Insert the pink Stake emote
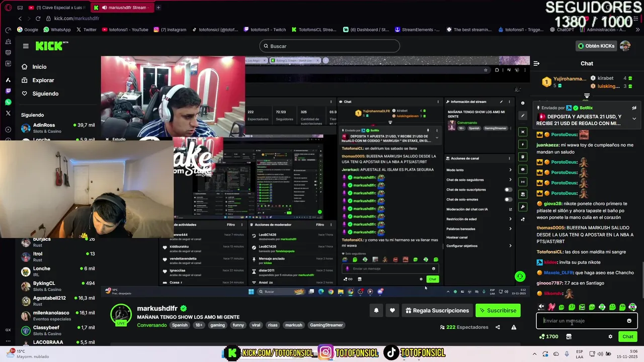 pyautogui.click(x=551, y=307)
